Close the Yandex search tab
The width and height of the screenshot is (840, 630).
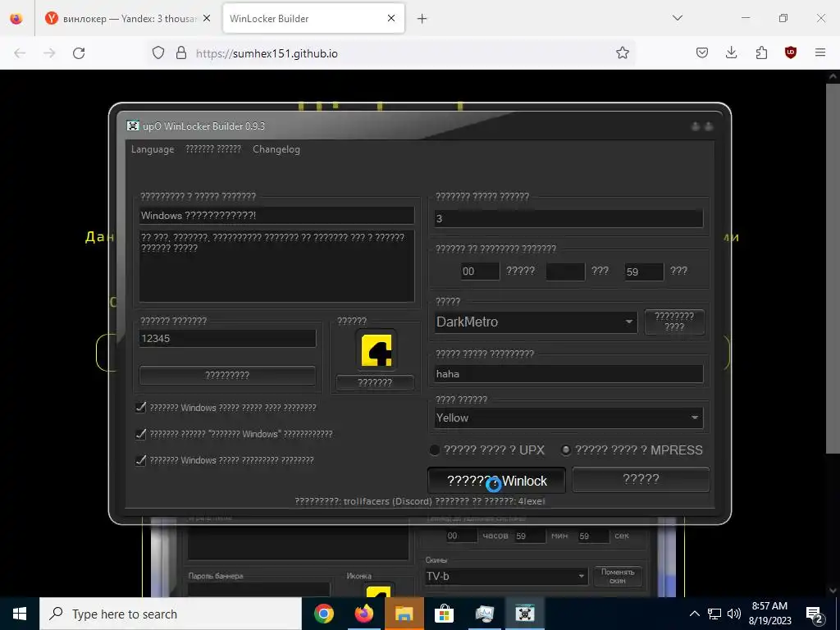pos(207,18)
